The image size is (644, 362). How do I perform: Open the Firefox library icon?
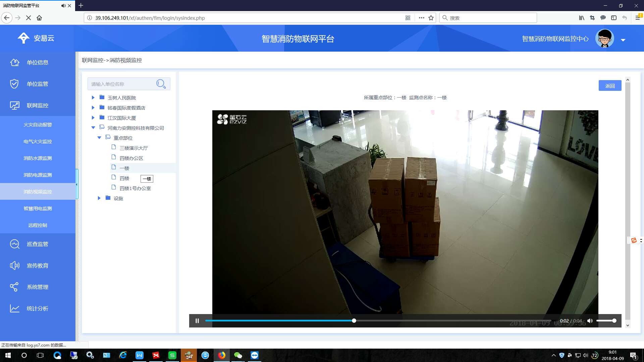click(582, 18)
